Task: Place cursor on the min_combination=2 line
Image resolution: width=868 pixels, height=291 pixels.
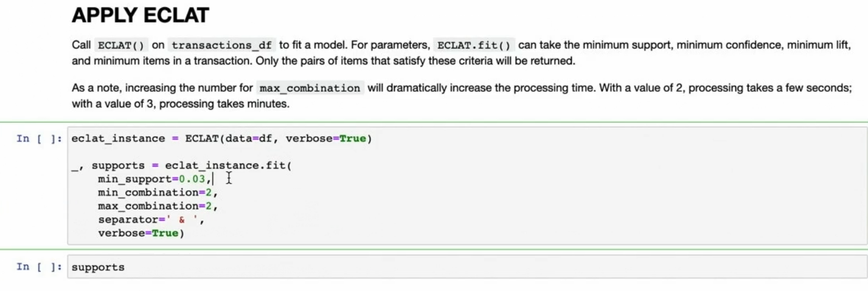Action: [x=157, y=192]
